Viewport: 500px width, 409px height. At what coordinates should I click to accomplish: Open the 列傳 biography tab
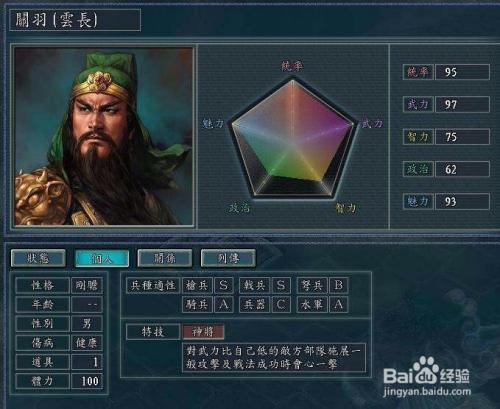pyautogui.click(x=228, y=258)
